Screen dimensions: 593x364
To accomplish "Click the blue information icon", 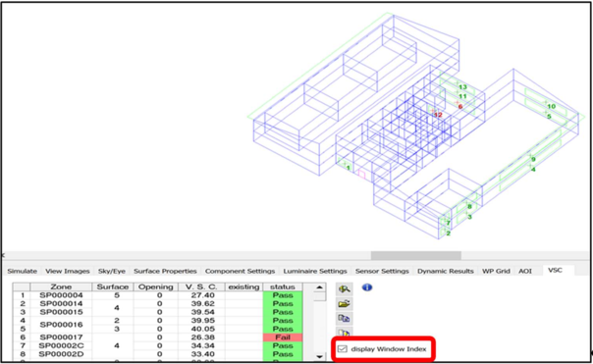I will tap(367, 287).
